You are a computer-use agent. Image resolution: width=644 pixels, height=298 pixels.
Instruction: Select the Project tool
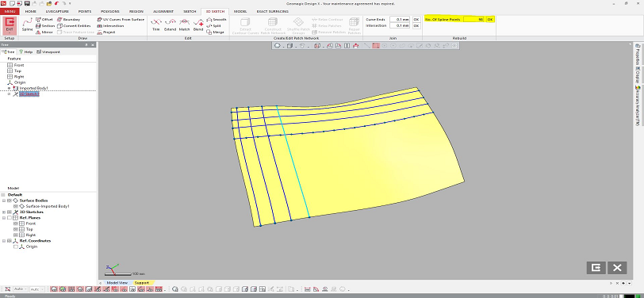click(106, 32)
